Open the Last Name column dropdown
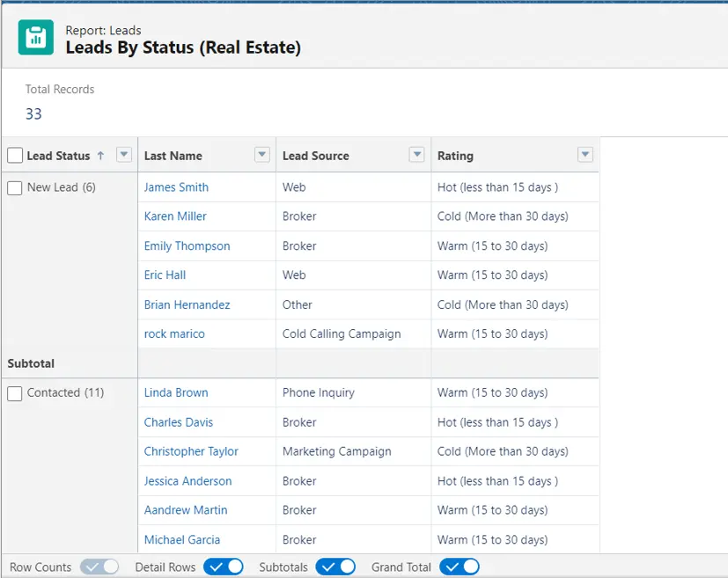728x578 pixels. (262, 155)
